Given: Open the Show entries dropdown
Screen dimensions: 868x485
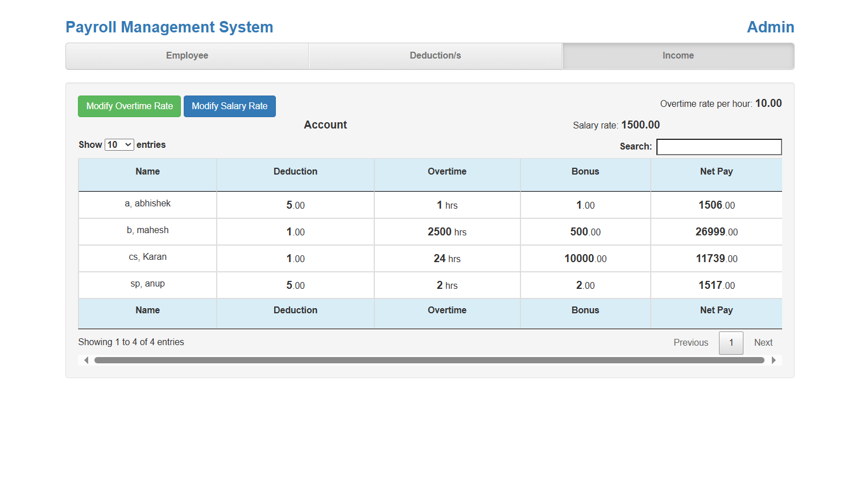Looking at the screenshot, I should click(119, 144).
